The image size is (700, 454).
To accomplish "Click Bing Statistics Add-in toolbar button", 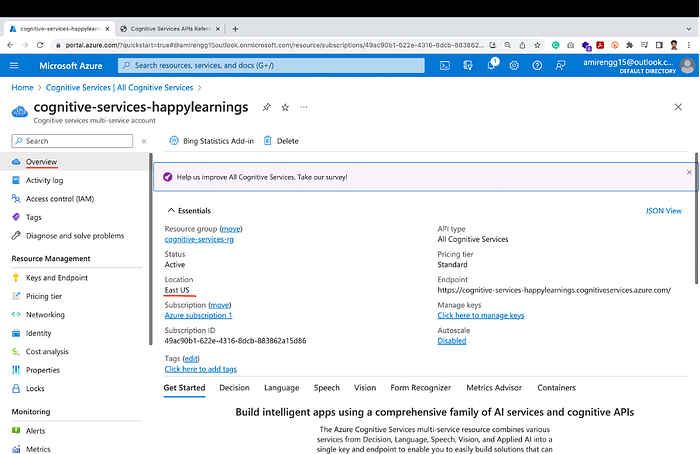I will point(212,141).
